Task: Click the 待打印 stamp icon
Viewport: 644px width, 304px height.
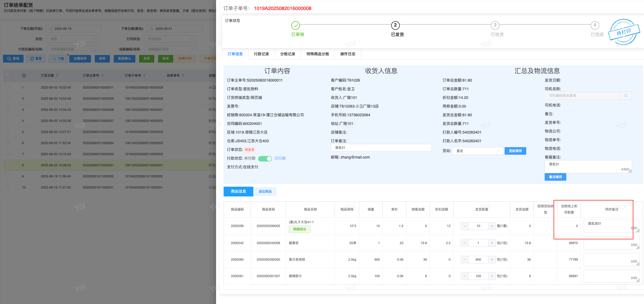Action: pyautogui.click(x=624, y=32)
